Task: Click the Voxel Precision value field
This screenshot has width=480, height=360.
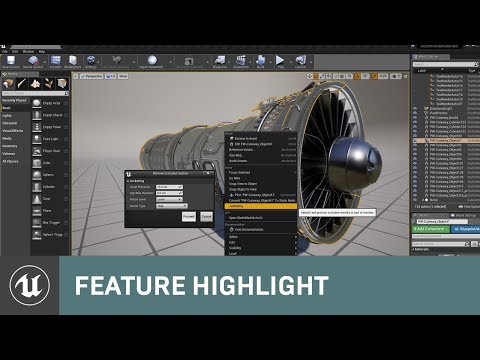Action: 169,187
